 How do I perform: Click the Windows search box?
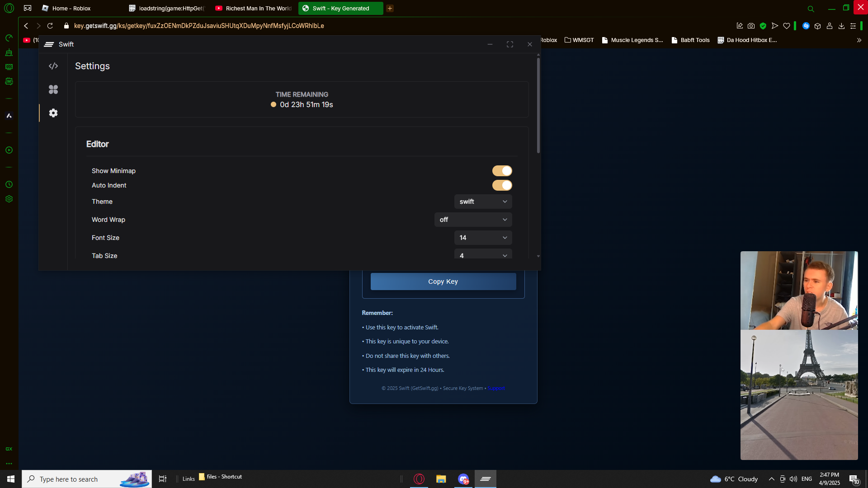coord(87,479)
